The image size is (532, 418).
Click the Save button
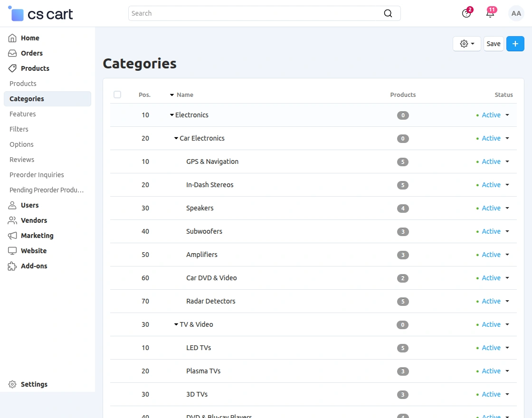494,43
